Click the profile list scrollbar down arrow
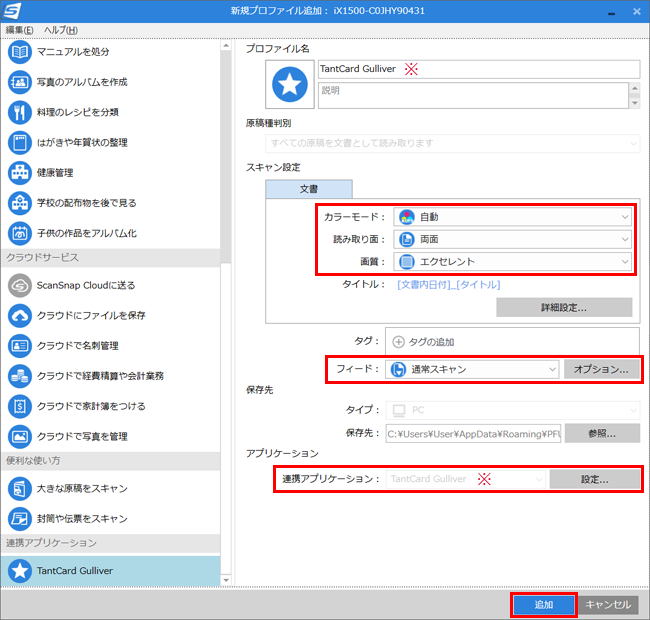 point(226,580)
